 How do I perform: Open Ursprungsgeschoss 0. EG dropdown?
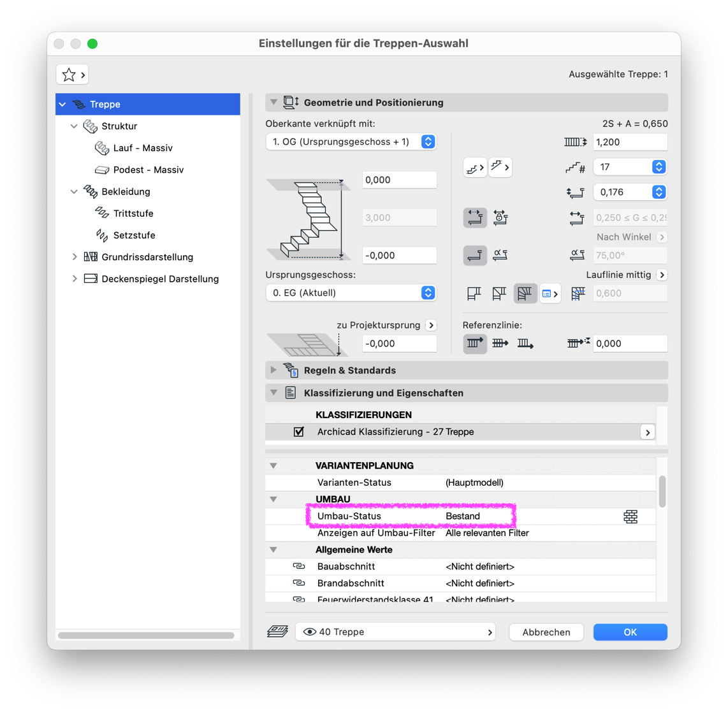pyautogui.click(x=351, y=293)
